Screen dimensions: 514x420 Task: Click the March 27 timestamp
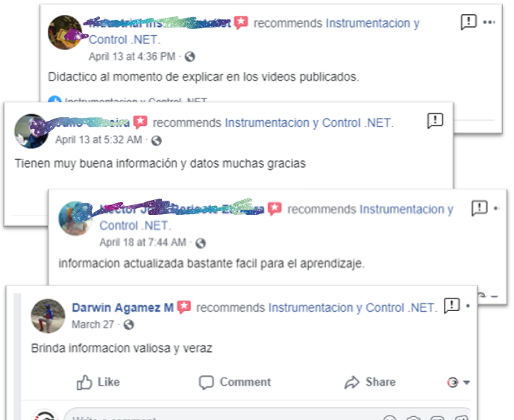[x=93, y=325]
